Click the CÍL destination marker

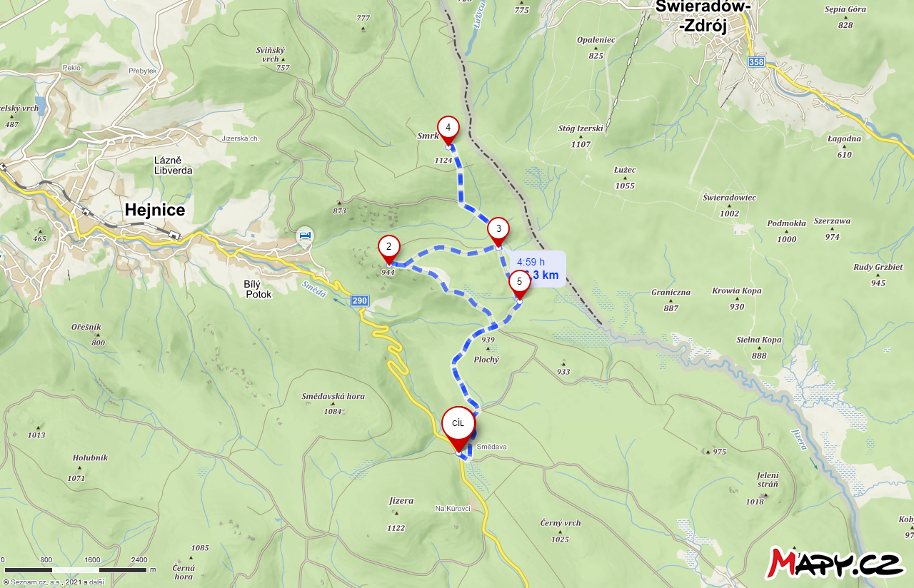tap(458, 427)
